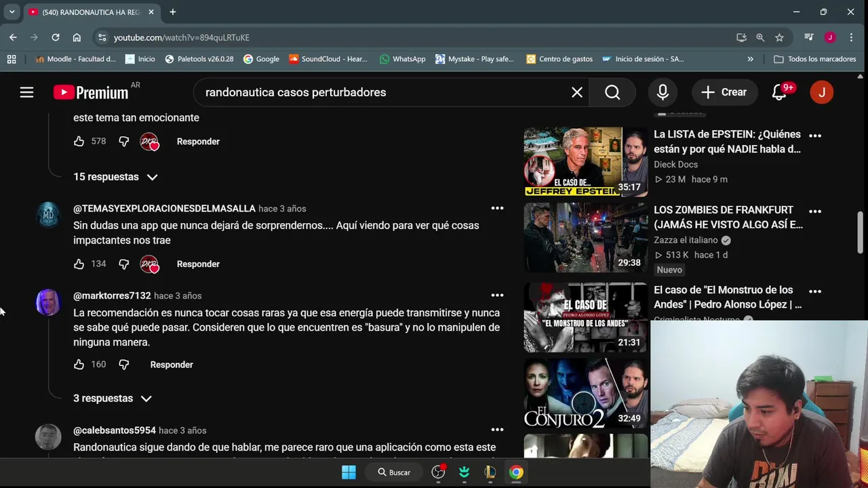This screenshot has width=868, height=488.
Task: Go to the browser home page
Action: (77, 37)
